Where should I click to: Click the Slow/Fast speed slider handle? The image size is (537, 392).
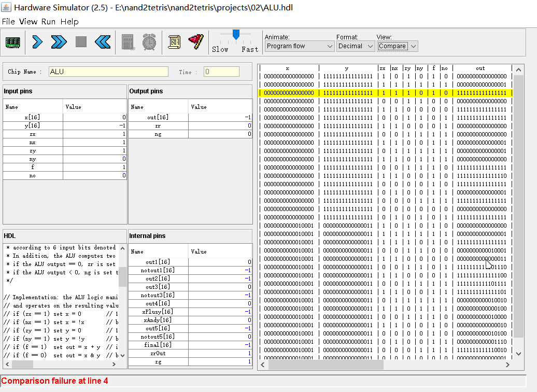[x=236, y=35]
